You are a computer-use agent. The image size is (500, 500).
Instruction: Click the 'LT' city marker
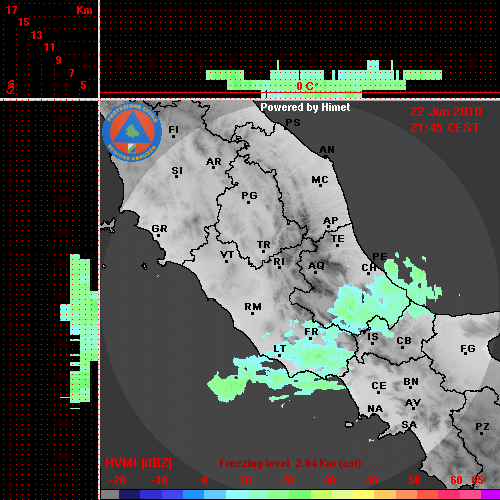point(279,350)
